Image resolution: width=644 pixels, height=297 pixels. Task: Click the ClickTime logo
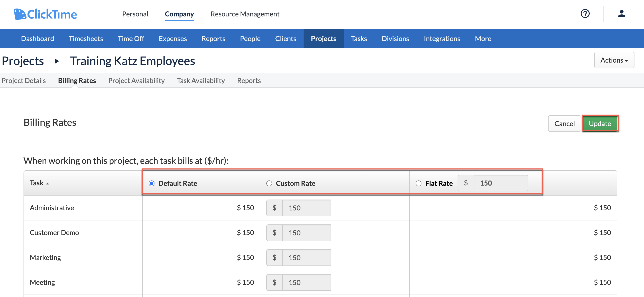click(x=45, y=14)
